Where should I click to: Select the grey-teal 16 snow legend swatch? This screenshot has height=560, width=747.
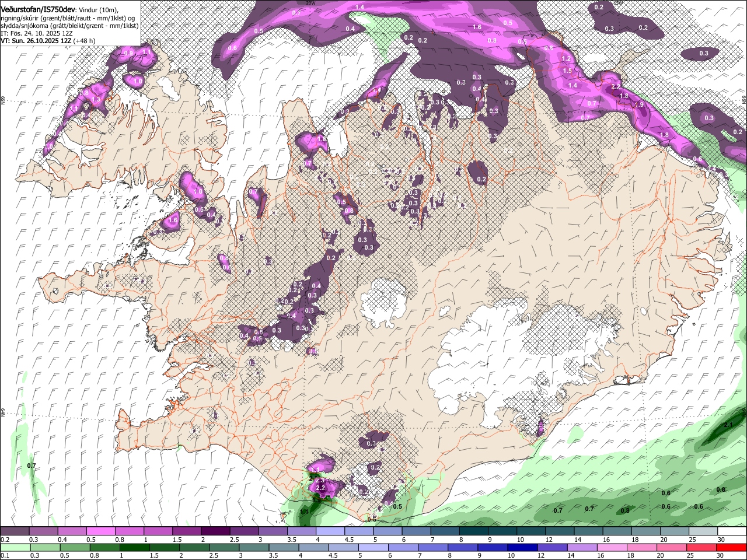pyautogui.click(x=617, y=531)
